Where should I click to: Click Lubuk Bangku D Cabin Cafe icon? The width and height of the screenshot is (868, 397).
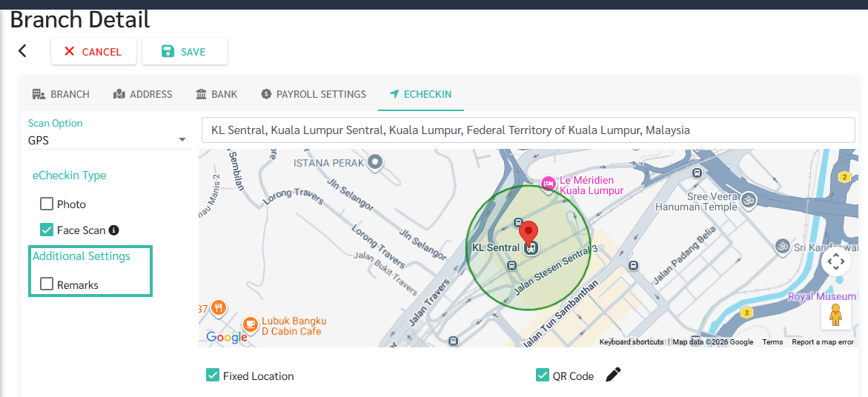coord(251,324)
